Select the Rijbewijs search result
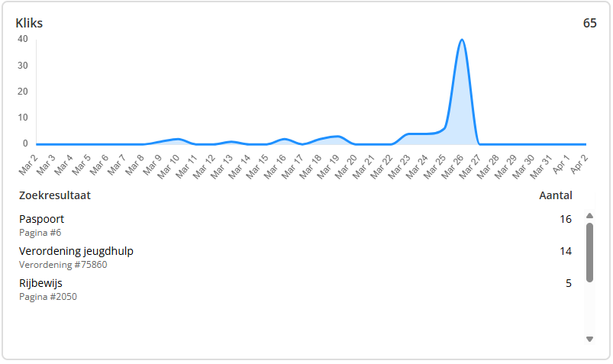This screenshot has width=613, height=364. click(x=40, y=283)
